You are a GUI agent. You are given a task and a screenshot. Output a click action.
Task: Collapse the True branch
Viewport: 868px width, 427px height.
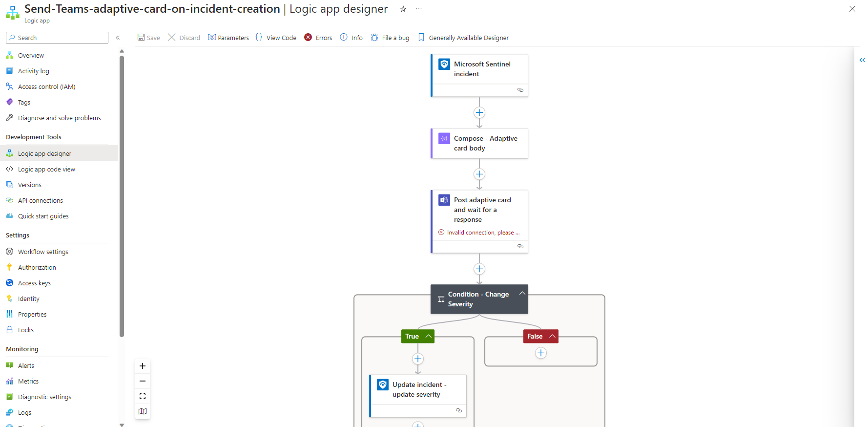pyautogui.click(x=428, y=336)
